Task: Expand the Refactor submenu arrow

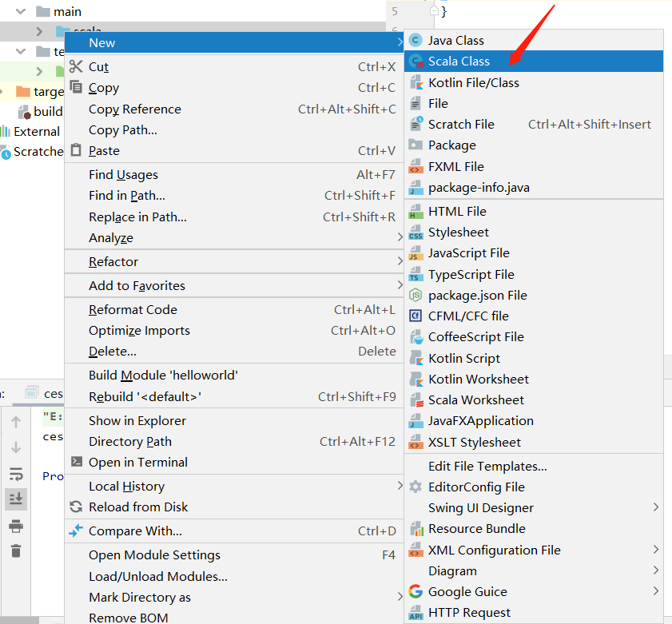Action: pos(400,261)
